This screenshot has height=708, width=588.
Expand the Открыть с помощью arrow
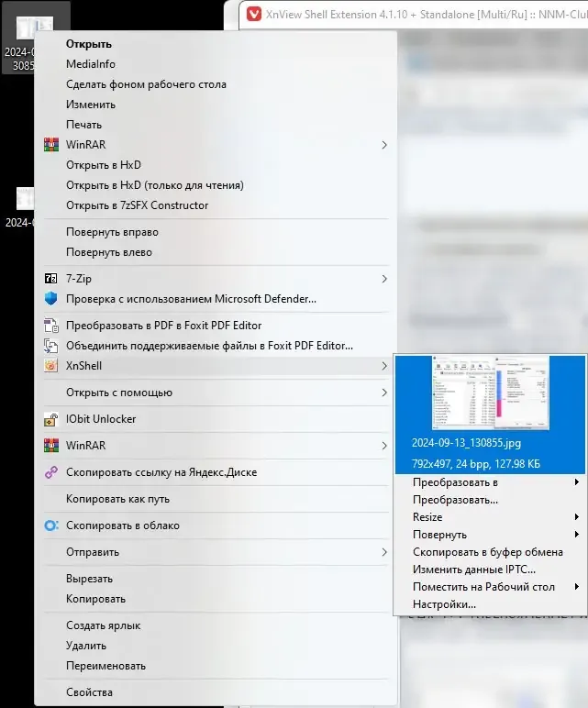(383, 393)
